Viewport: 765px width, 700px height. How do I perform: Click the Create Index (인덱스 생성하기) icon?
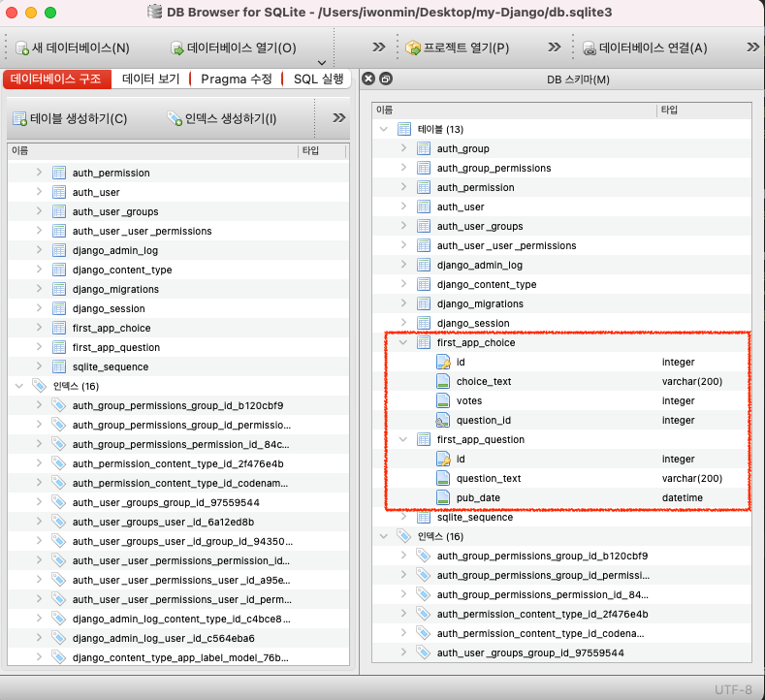tap(175, 118)
